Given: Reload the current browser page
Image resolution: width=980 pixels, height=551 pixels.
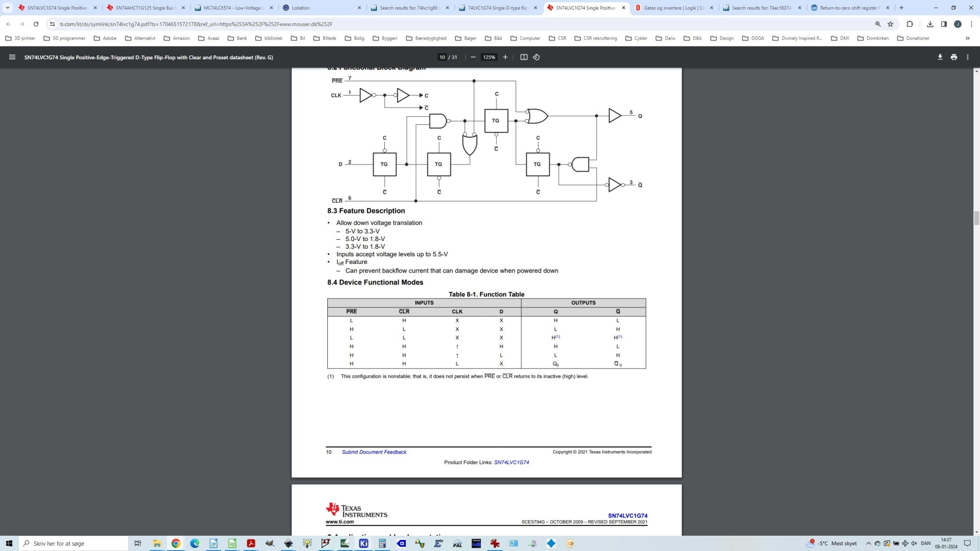Looking at the screenshot, I should (x=36, y=24).
